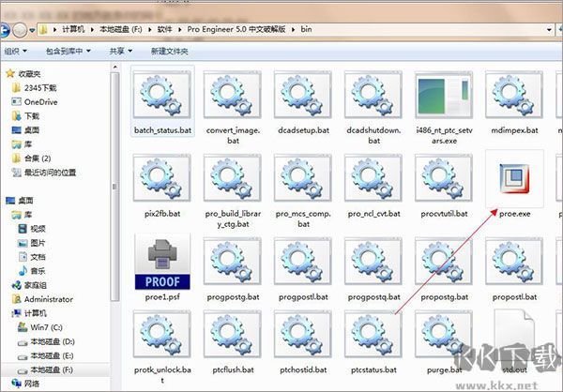Click 软件 breadcrumb in address bar
The image size is (563, 392).
coord(164,29)
